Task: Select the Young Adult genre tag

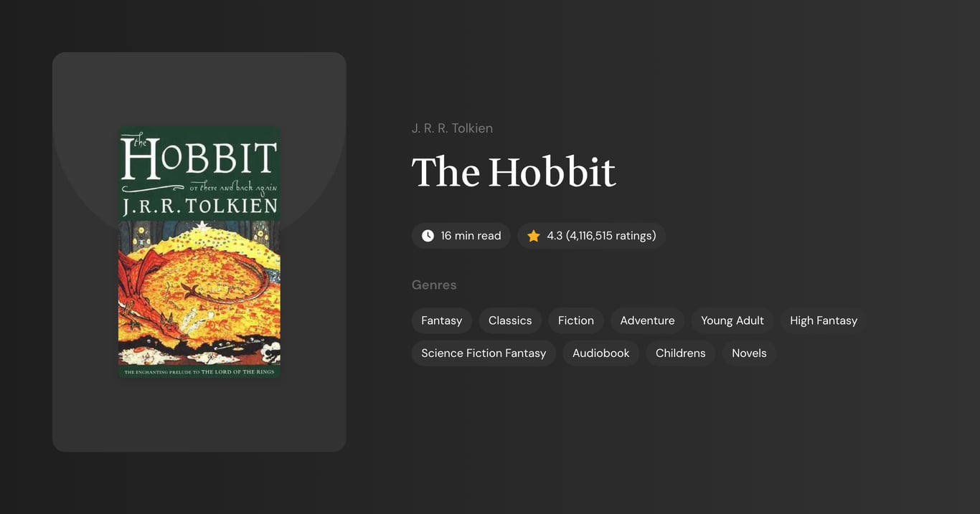Action: (732, 320)
